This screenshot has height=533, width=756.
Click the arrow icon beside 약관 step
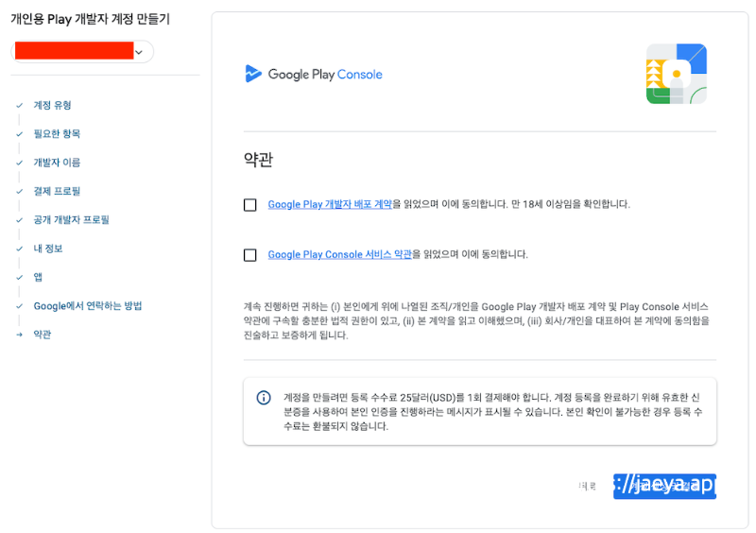19,335
